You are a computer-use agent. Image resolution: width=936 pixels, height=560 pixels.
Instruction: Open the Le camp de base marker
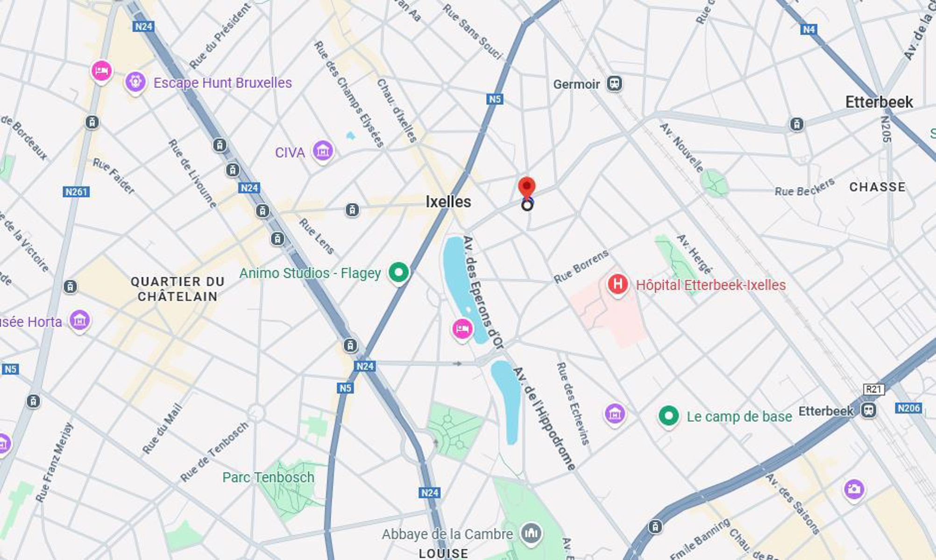[x=668, y=415]
